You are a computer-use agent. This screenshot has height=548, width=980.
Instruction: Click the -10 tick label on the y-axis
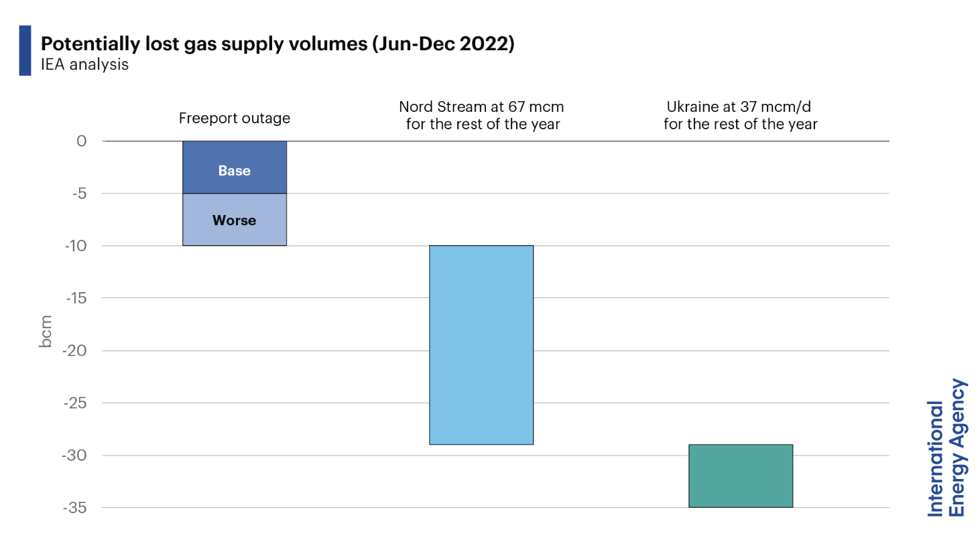(x=76, y=246)
